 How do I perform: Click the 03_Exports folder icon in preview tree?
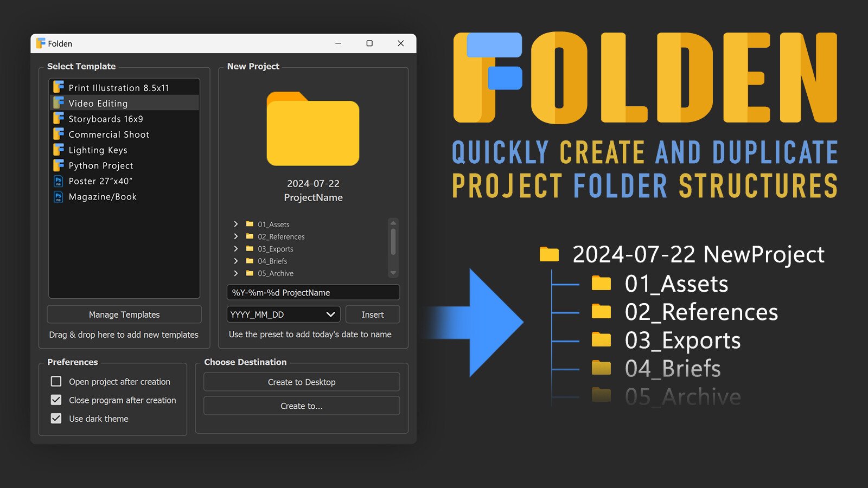pos(250,249)
